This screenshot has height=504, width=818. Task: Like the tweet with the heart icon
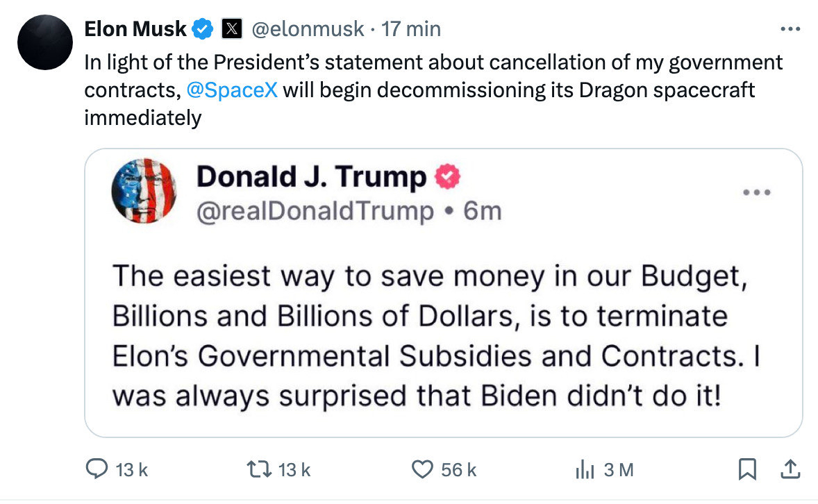[x=423, y=470]
